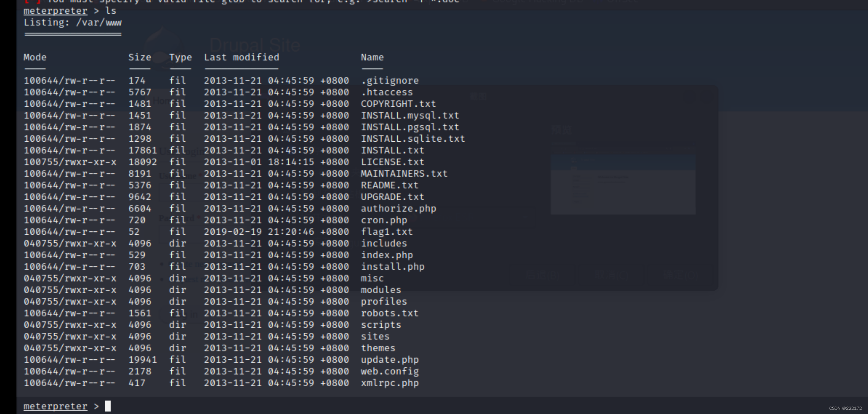Click the Name column header
Screen dimensions: 868x414
pyautogui.click(x=372, y=57)
